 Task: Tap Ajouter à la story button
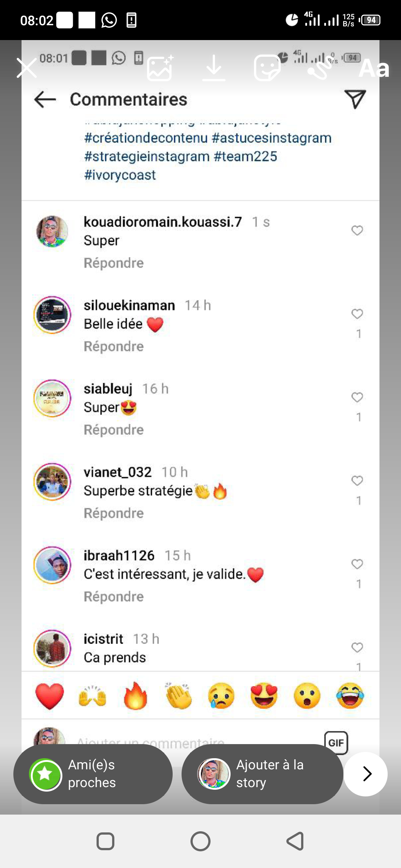tap(262, 774)
